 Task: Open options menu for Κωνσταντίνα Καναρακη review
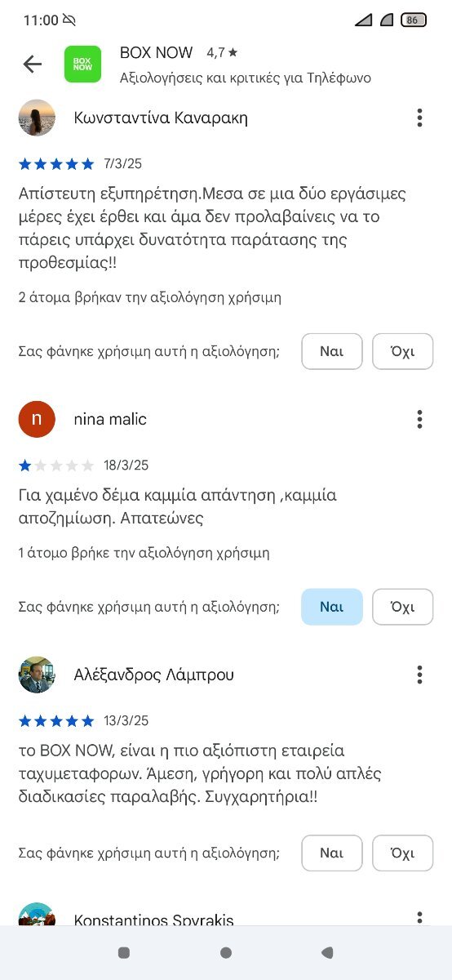(419, 118)
